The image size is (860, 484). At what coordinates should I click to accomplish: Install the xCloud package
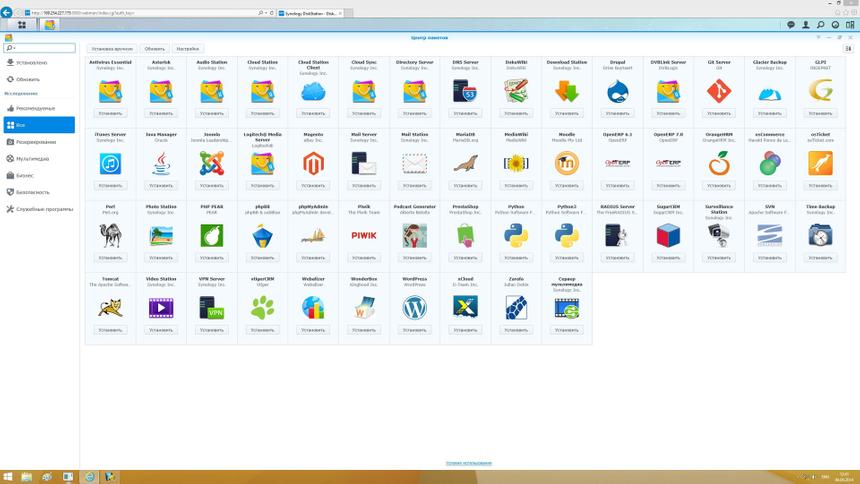click(x=465, y=330)
